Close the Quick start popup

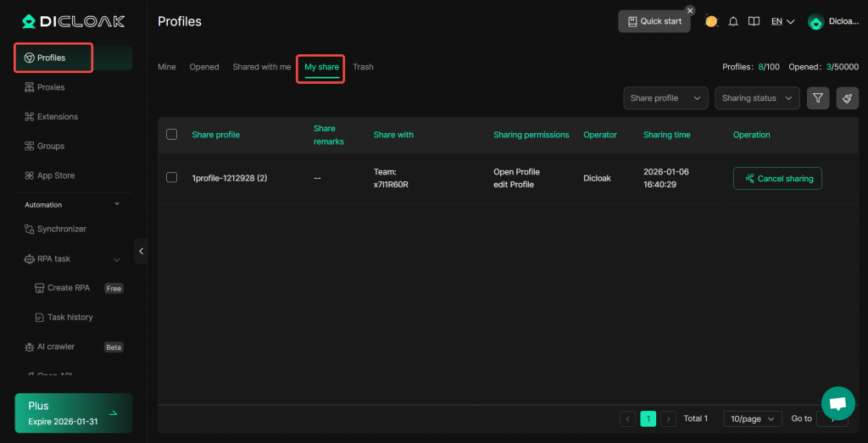[x=690, y=10]
